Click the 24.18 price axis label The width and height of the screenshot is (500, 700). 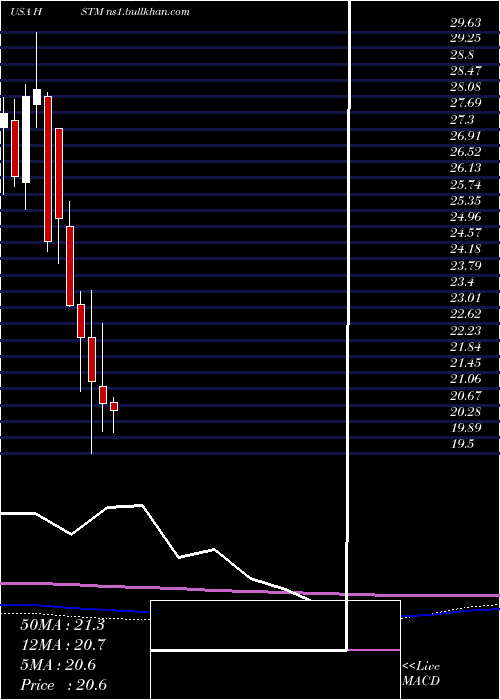click(x=465, y=250)
